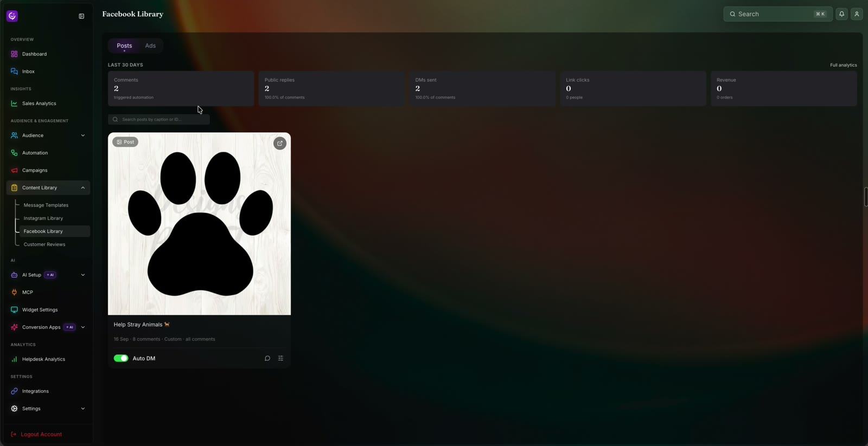
Task: Open user profile icon
Action: coord(857,14)
